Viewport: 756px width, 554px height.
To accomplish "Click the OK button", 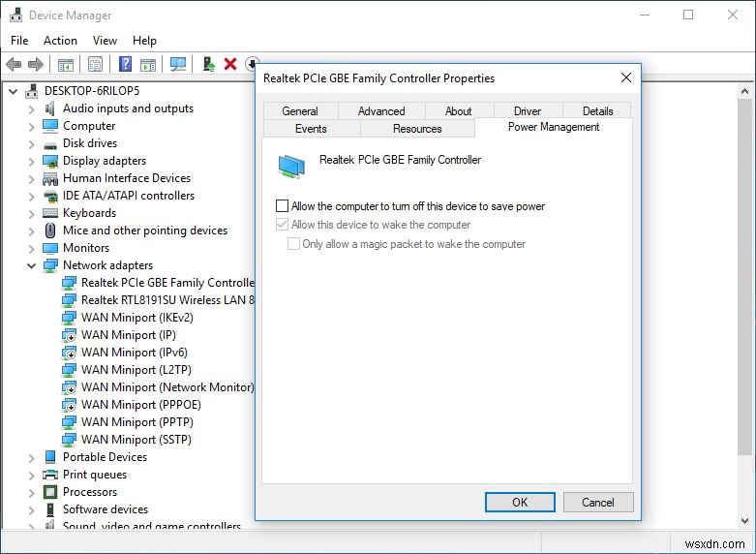I will click(520, 503).
